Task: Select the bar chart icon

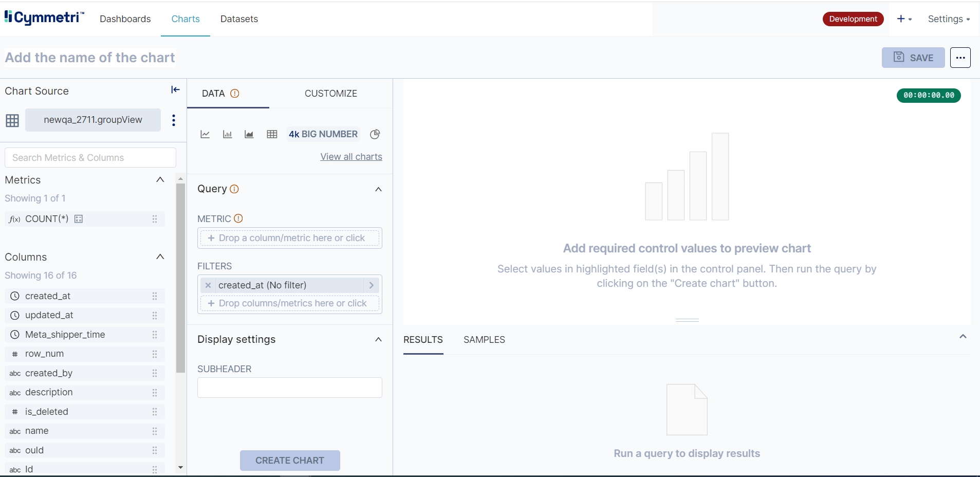Action: (x=227, y=134)
